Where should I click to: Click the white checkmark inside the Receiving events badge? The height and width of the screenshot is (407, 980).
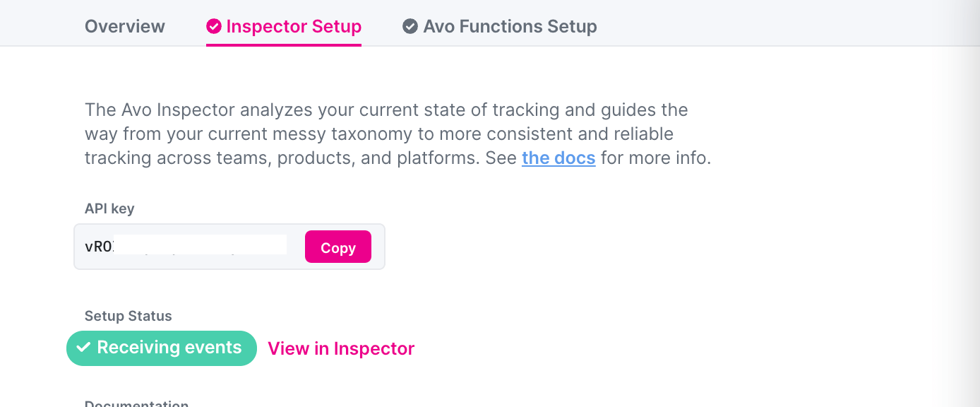(x=83, y=348)
